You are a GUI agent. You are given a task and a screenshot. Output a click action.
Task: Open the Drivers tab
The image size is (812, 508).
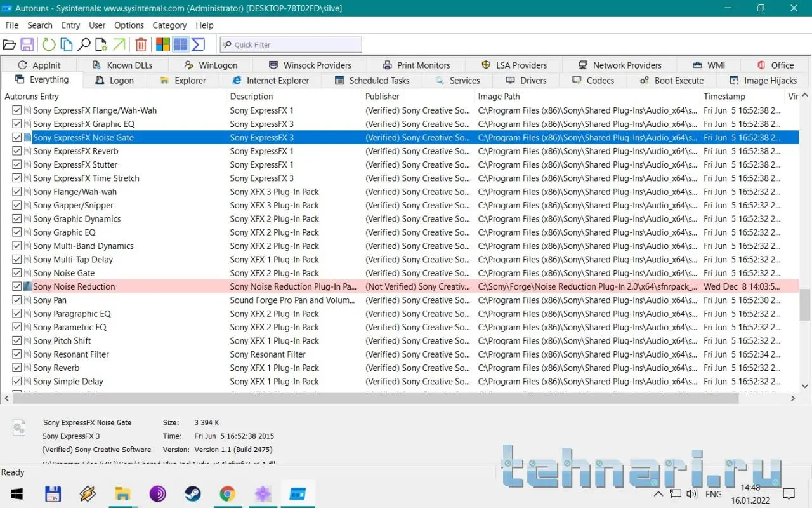point(527,81)
